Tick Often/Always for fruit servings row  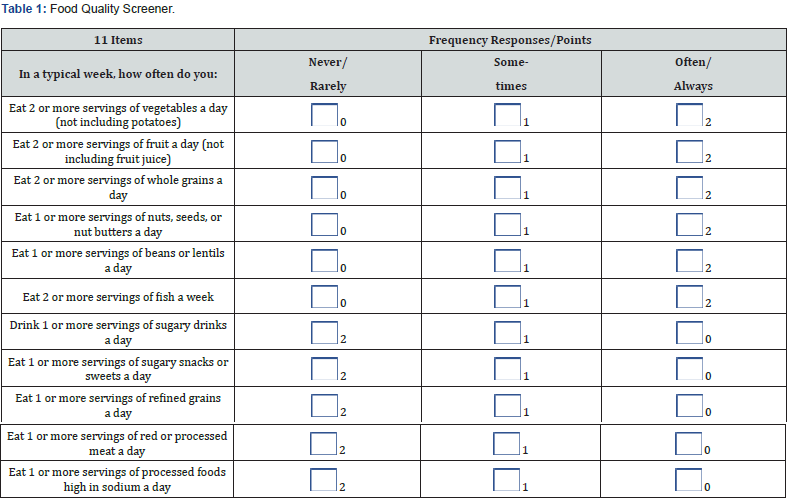click(689, 151)
